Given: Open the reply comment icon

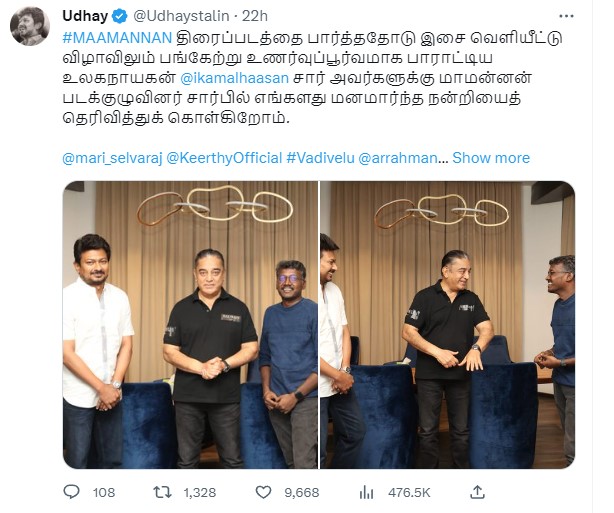Looking at the screenshot, I should (71, 492).
